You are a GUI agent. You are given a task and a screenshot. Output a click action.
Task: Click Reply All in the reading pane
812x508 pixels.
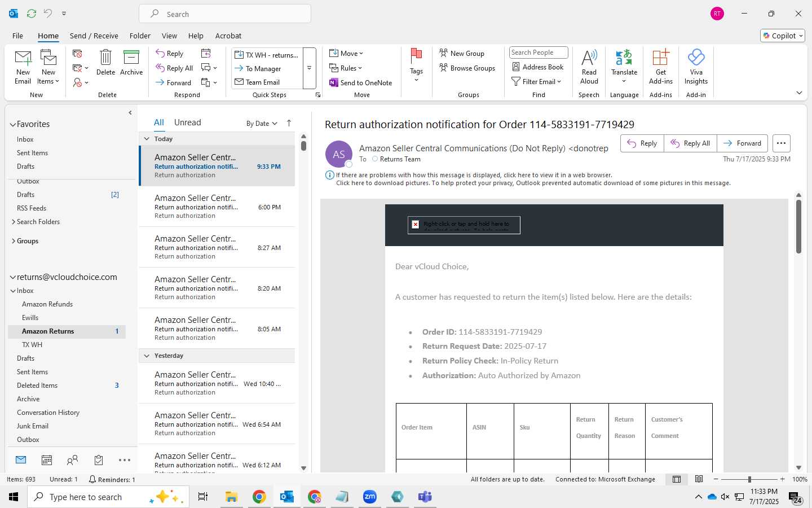(x=690, y=143)
